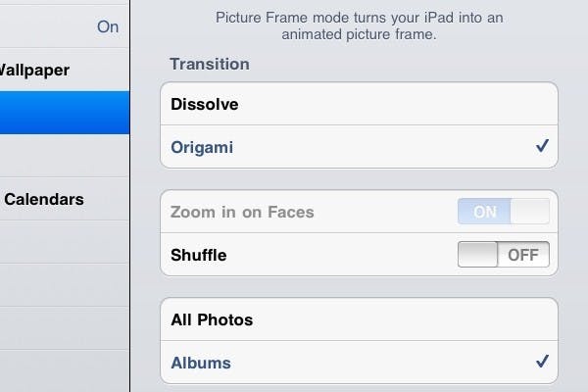Tap the empty sidebar row below Calendars

point(64,242)
